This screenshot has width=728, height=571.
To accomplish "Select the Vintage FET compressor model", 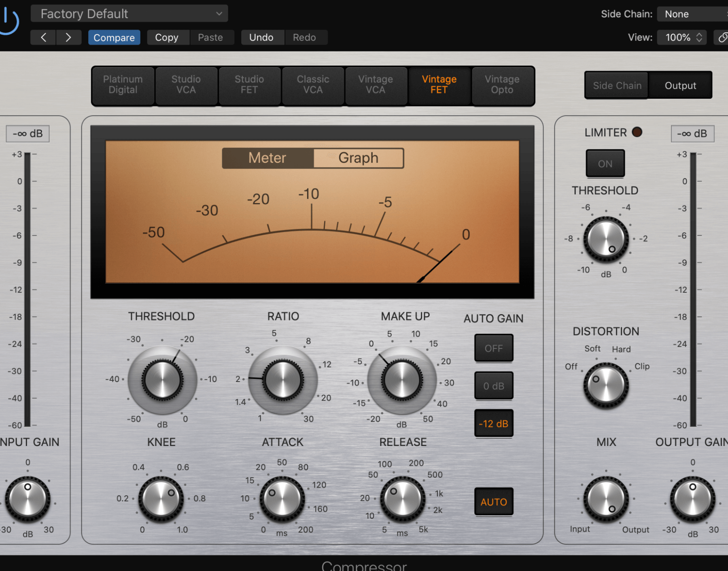I will click(439, 85).
